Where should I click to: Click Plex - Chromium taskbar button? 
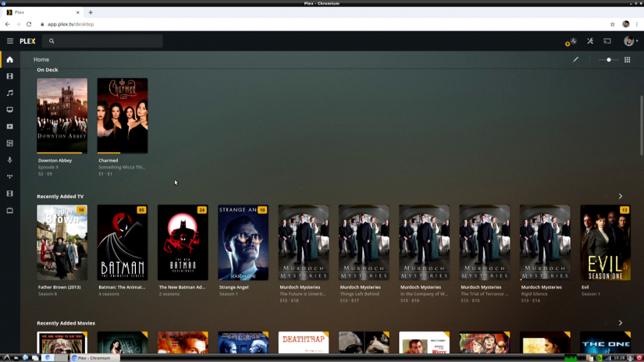click(94, 358)
